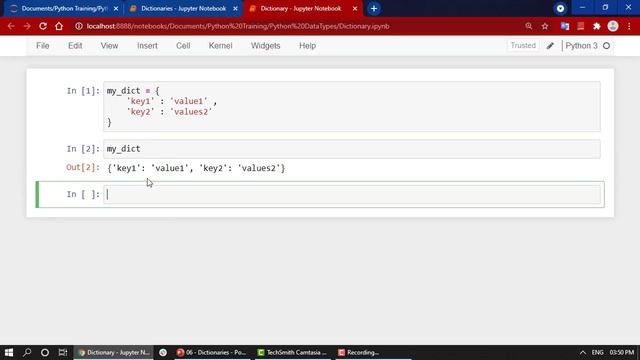Bookmark this page with the star

click(x=545, y=26)
